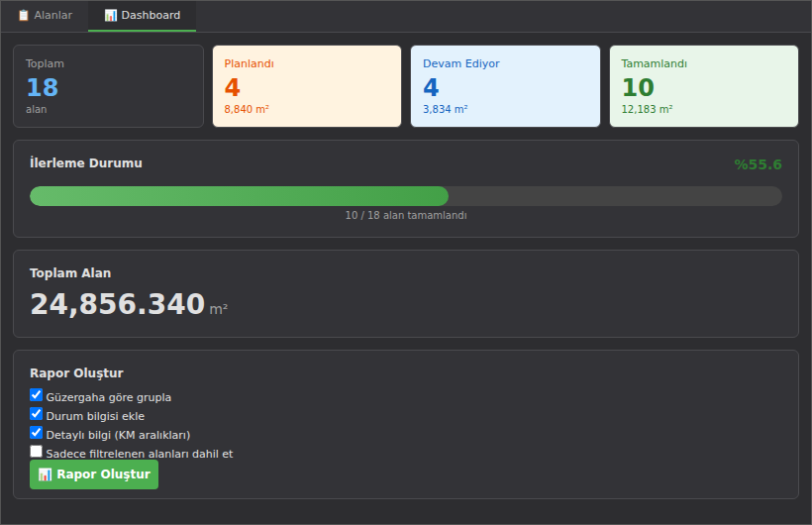
Task: Open the Toplam 18 alan card
Action: 108,86
